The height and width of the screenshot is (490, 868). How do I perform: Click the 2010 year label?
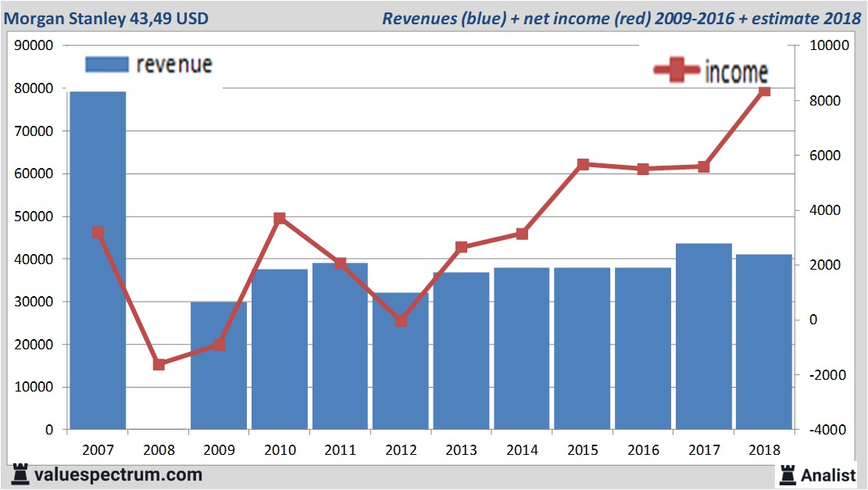pos(280,449)
